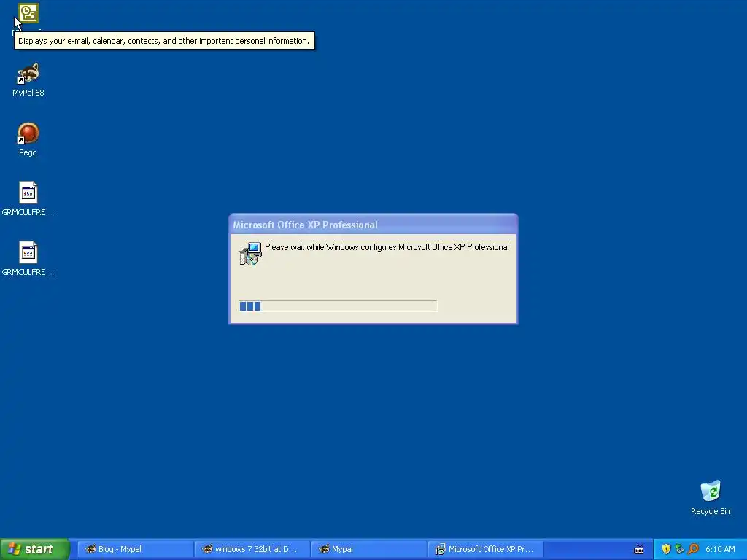
Task: Activate the Microsoft Office XP taskbar button
Action: [x=485, y=549]
